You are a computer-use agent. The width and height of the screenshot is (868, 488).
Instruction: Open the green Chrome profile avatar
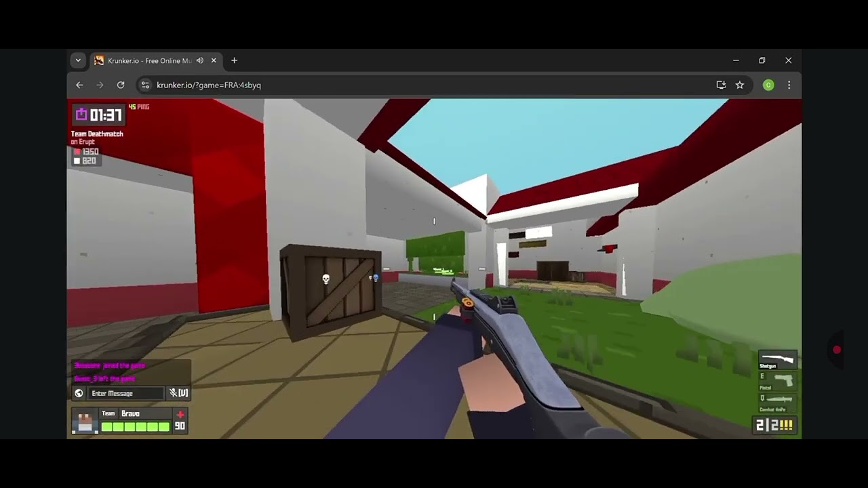pyautogui.click(x=768, y=85)
